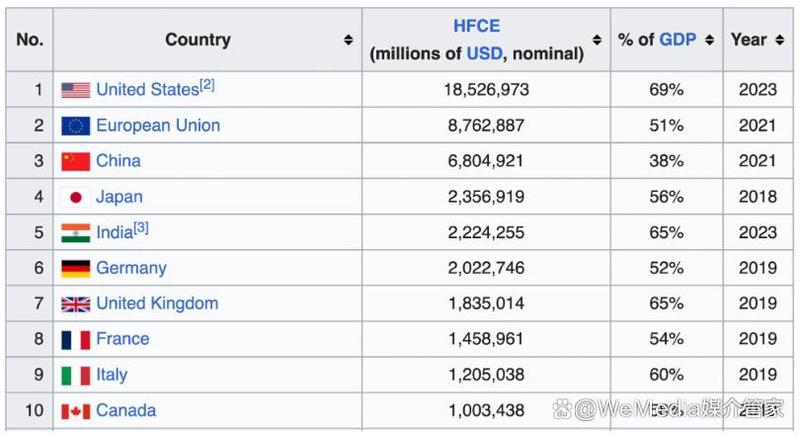Click the European Union flag icon
Screen dimensions: 800x437
75,126
